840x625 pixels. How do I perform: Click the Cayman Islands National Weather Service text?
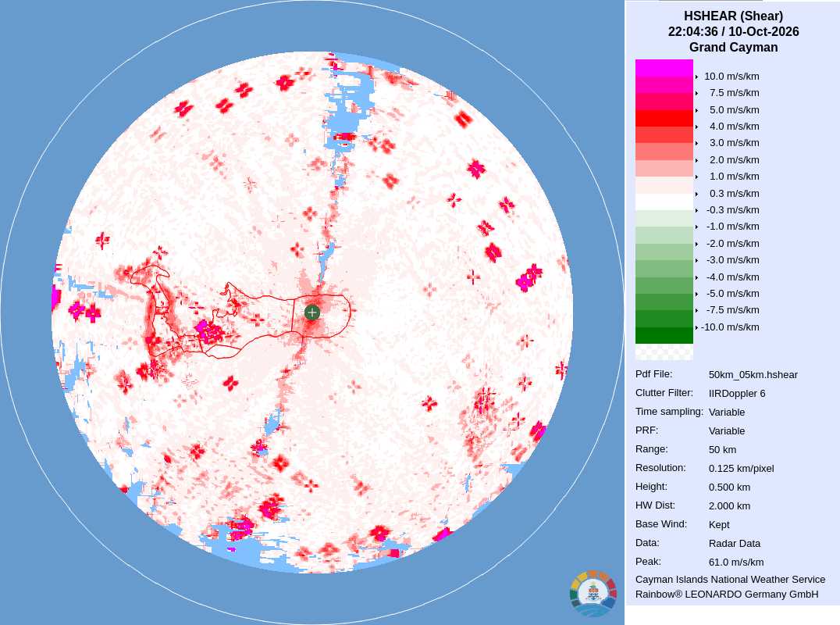click(730, 580)
